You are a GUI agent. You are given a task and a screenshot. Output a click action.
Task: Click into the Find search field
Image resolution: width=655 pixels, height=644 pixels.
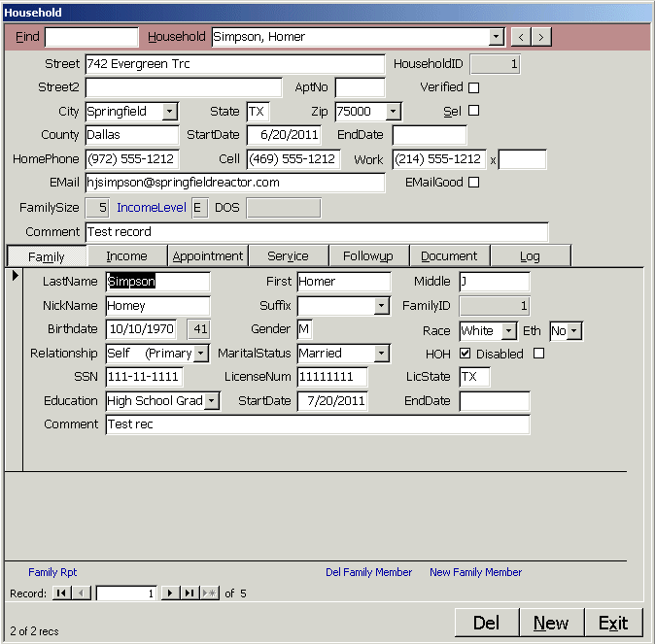[91, 37]
